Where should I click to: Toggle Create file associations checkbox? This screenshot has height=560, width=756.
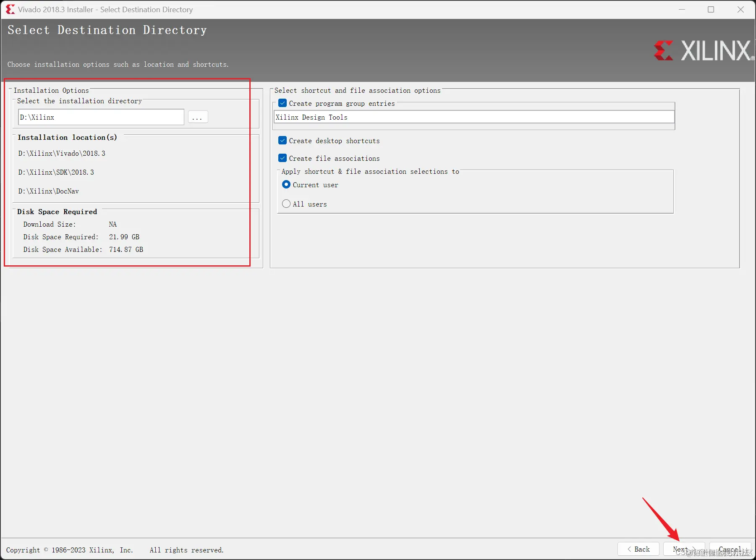[x=283, y=158]
